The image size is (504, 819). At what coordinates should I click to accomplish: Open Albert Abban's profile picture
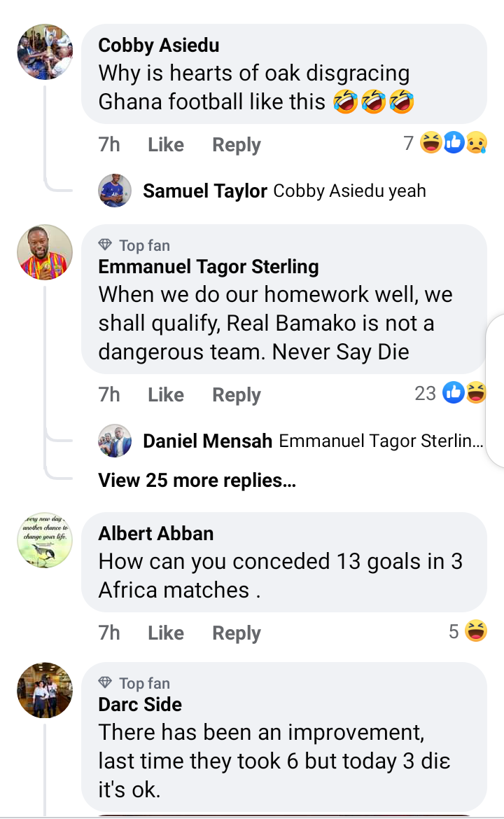pos(45,539)
